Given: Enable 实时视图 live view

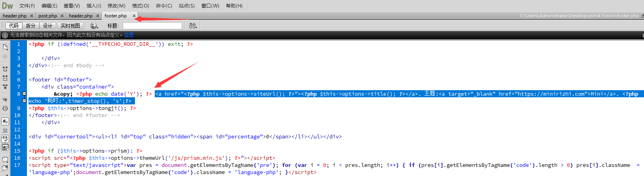Looking at the screenshot, I should 70,26.
